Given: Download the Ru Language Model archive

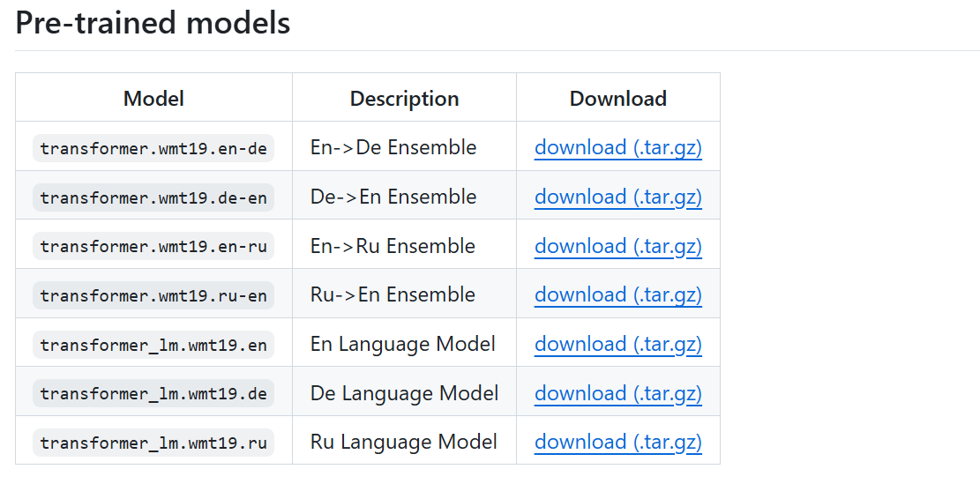Looking at the screenshot, I should click(x=618, y=443).
